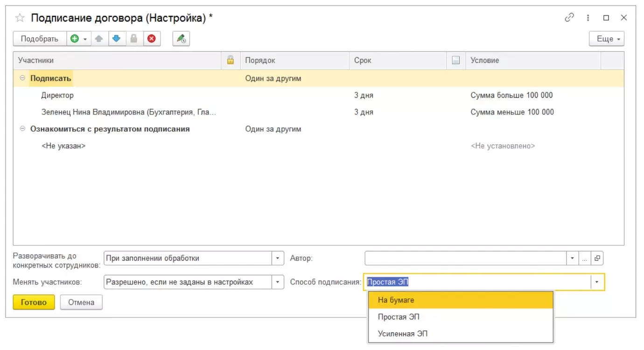Open the Еще menu
Viewport: 644px width, 350px height.
coord(606,39)
